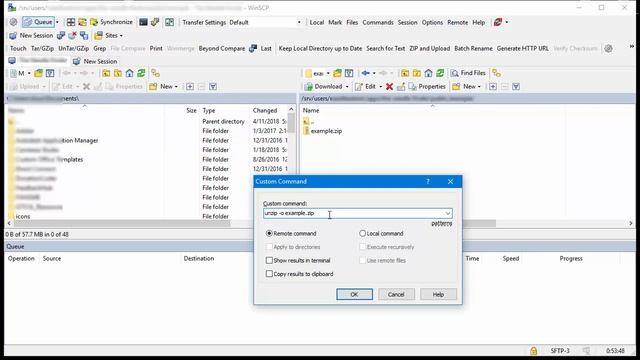This screenshot has width=640, height=360.
Task: Open the Download dropdown arrow
Action: [x=347, y=87]
